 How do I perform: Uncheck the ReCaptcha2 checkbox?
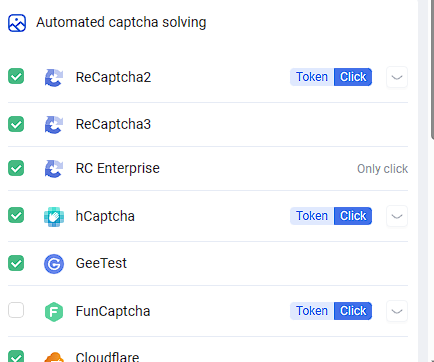[16, 76]
